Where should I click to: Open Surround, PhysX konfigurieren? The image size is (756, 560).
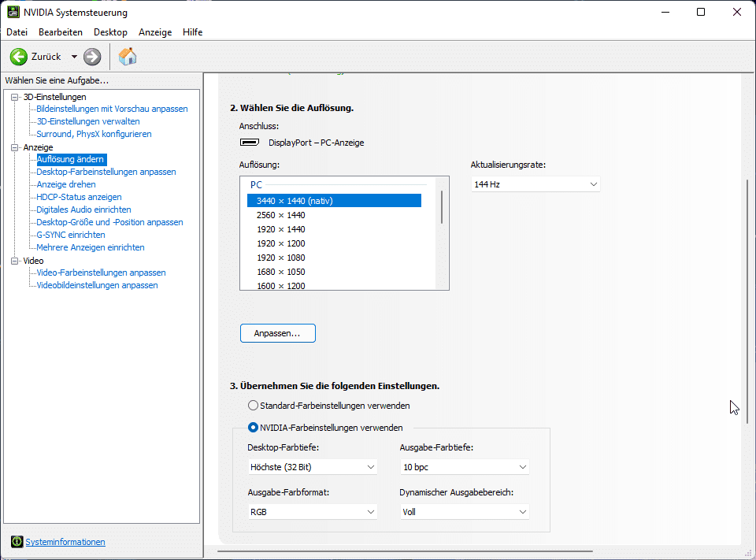coord(94,134)
